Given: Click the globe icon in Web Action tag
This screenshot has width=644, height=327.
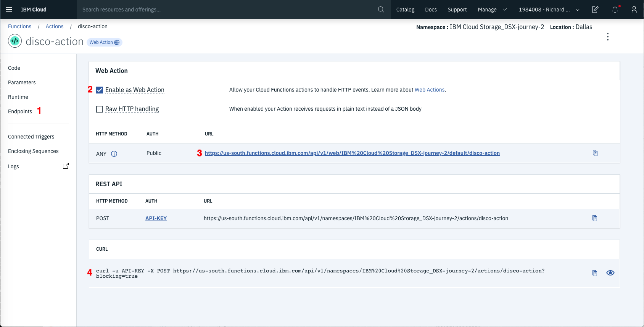Looking at the screenshot, I should point(117,42).
